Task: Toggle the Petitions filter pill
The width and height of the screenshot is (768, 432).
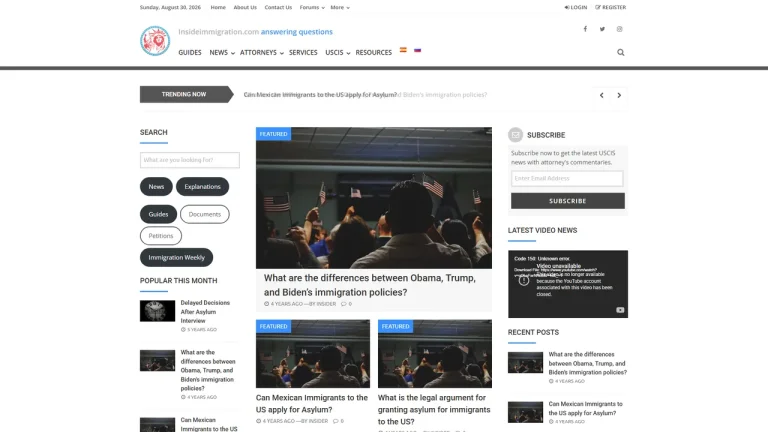Action: [x=161, y=236]
